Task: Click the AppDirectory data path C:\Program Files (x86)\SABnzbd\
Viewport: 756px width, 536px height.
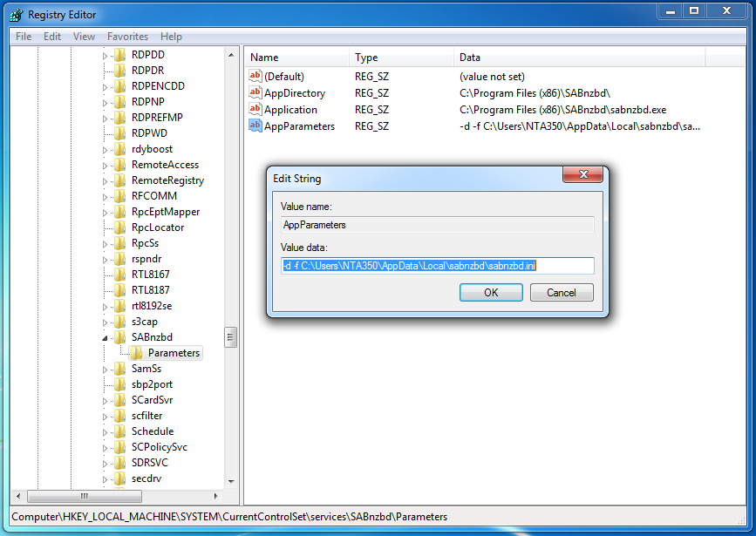Action: tap(535, 93)
